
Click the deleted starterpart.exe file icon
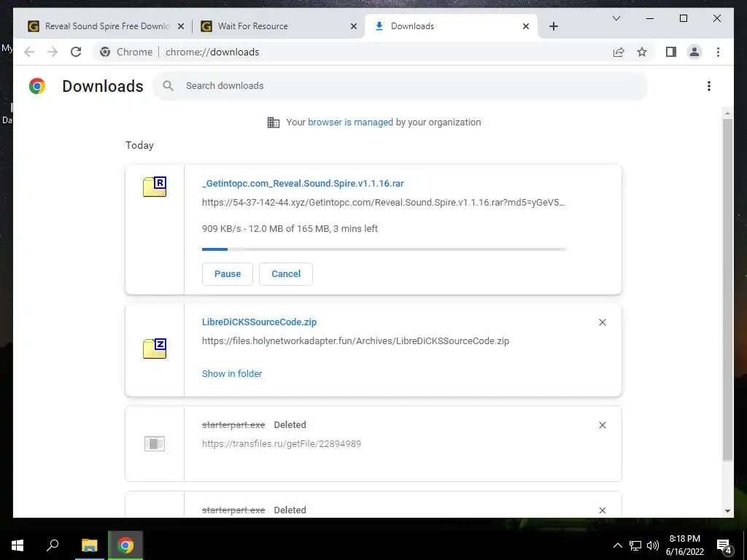155,444
